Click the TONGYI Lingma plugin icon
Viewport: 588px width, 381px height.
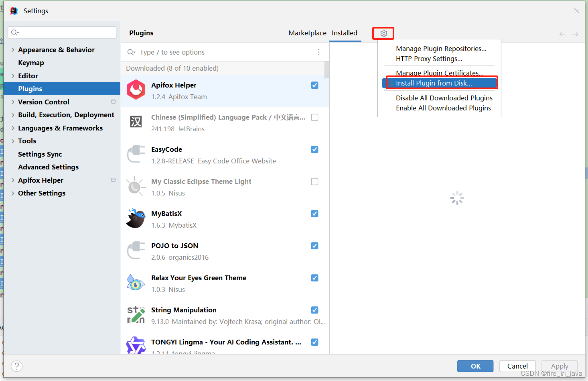(136, 345)
